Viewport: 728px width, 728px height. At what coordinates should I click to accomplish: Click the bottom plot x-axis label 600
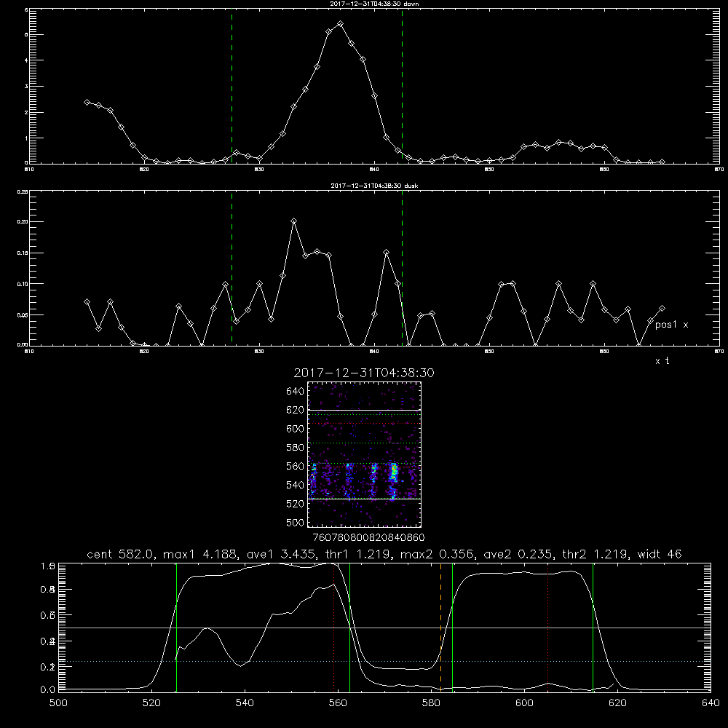click(525, 703)
